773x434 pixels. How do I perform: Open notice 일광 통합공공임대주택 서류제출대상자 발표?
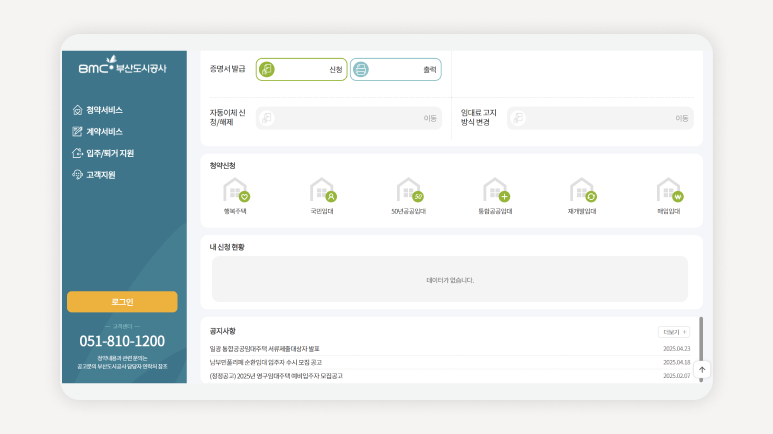[265, 349]
